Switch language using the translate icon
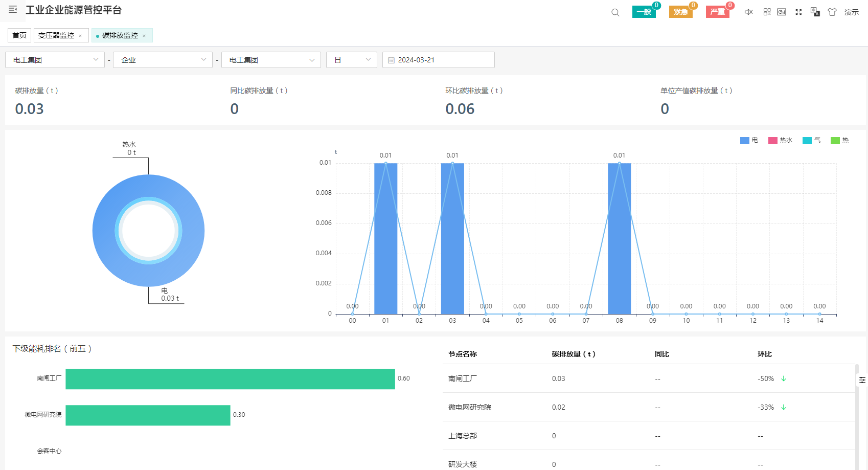Screen dimensions: 868x470 [815, 12]
